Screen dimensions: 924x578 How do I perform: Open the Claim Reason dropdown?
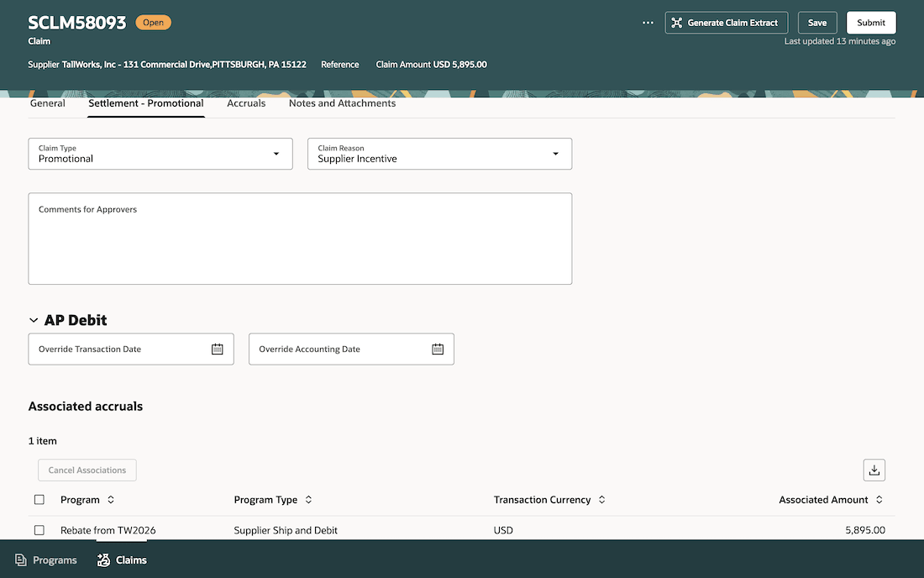(439, 154)
